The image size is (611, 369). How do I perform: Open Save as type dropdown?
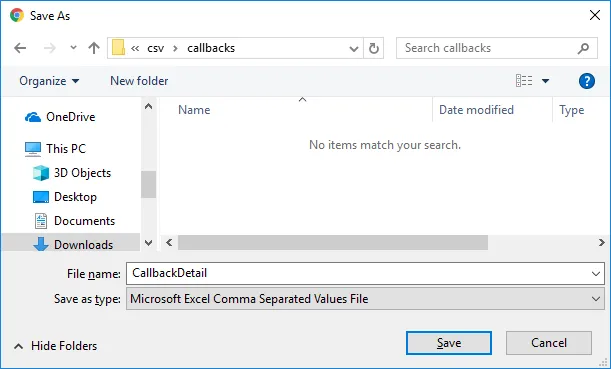pyautogui.click(x=365, y=299)
